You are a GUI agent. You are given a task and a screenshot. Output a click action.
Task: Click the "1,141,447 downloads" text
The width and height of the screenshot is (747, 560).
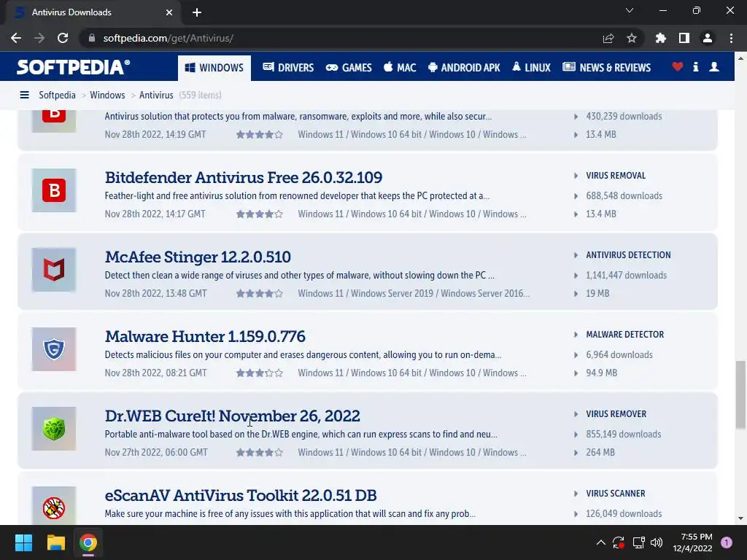[626, 275]
